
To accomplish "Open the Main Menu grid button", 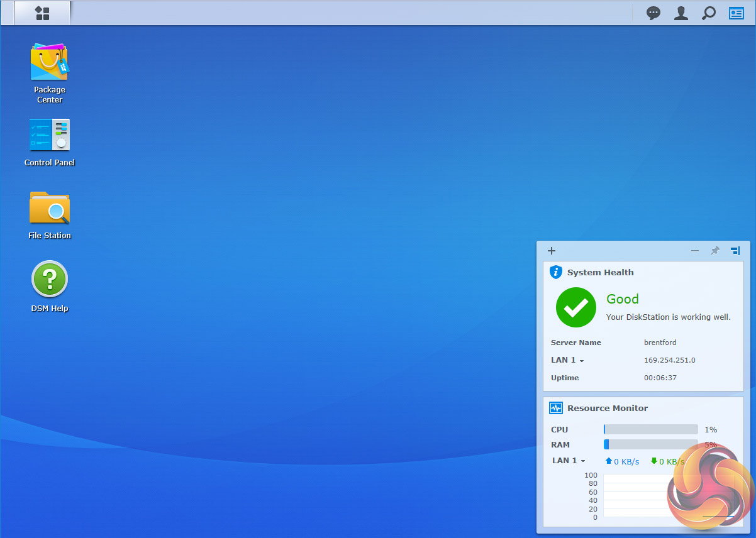I will click(x=42, y=13).
